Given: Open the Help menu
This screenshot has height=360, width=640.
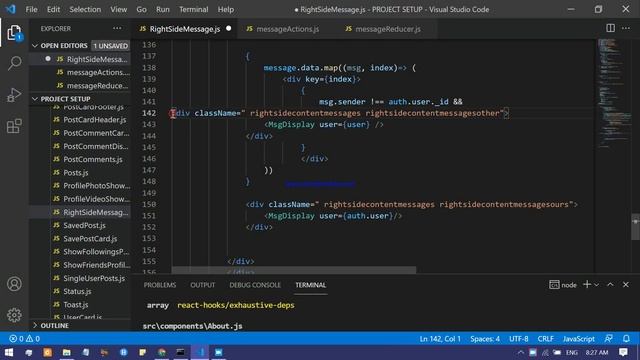Looking at the screenshot, I should (226, 9).
